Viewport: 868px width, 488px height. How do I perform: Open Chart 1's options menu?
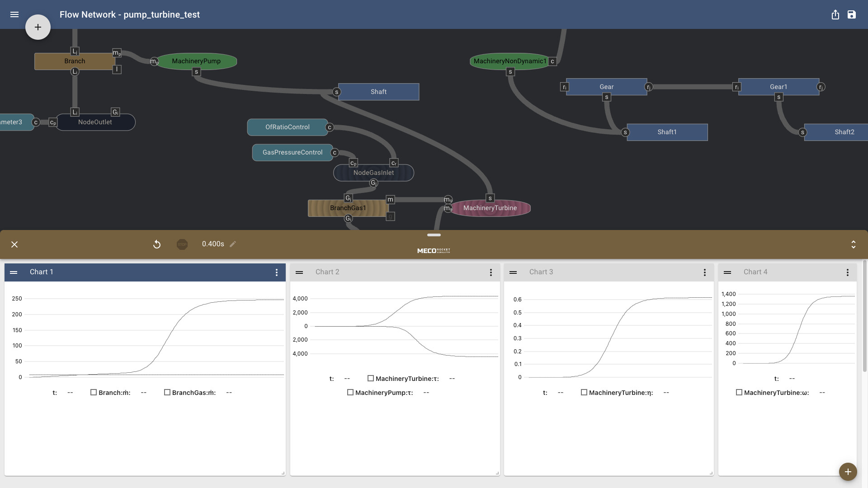(x=277, y=272)
